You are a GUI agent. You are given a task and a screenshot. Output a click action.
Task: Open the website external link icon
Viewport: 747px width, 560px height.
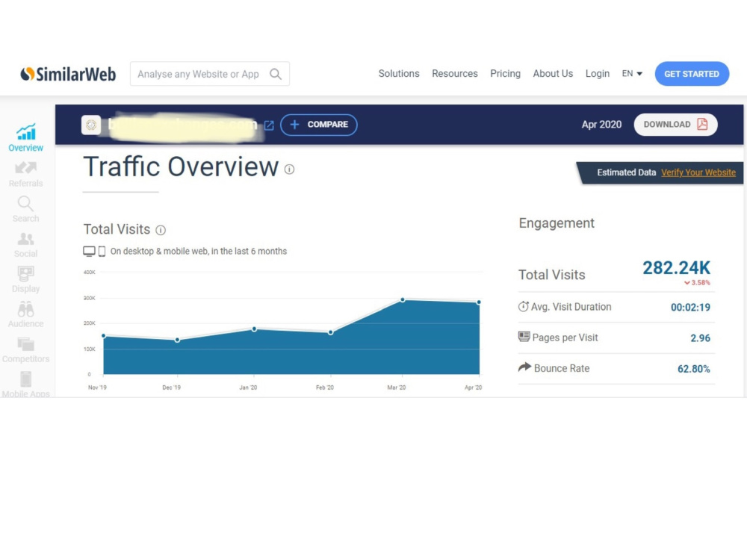[x=269, y=125]
